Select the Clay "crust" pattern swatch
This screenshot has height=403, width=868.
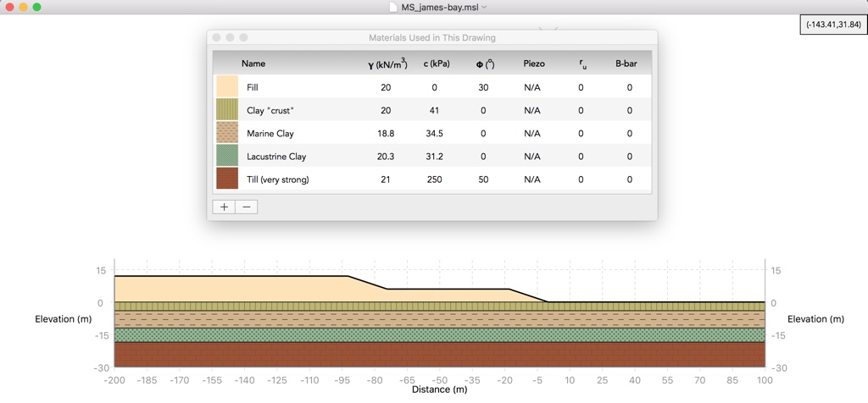coord(227,110)
